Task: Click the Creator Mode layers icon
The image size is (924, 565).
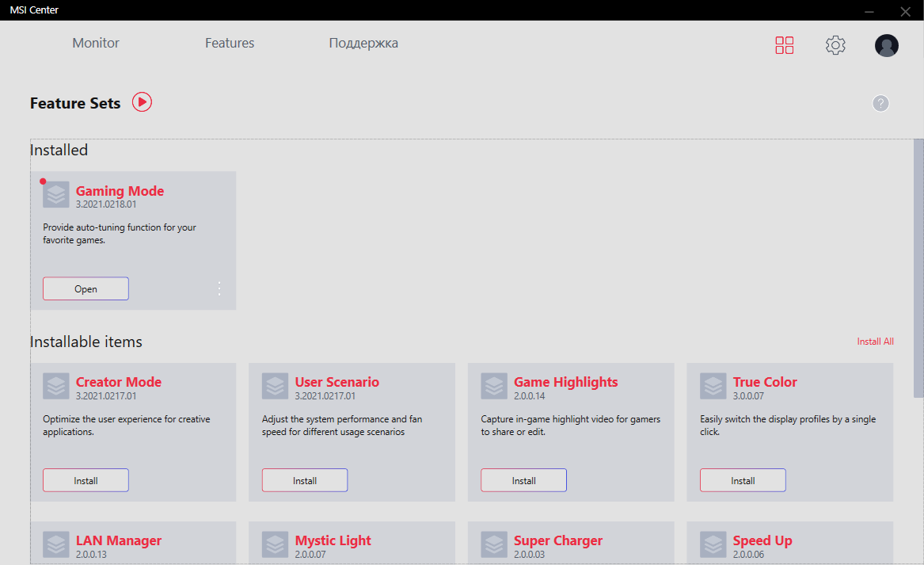Action: coord(56,386)
